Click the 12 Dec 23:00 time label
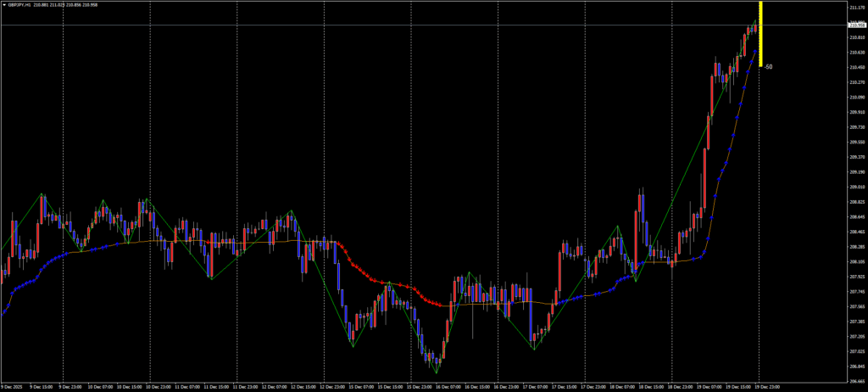This screenshot has height=392, width=868. 331,388
